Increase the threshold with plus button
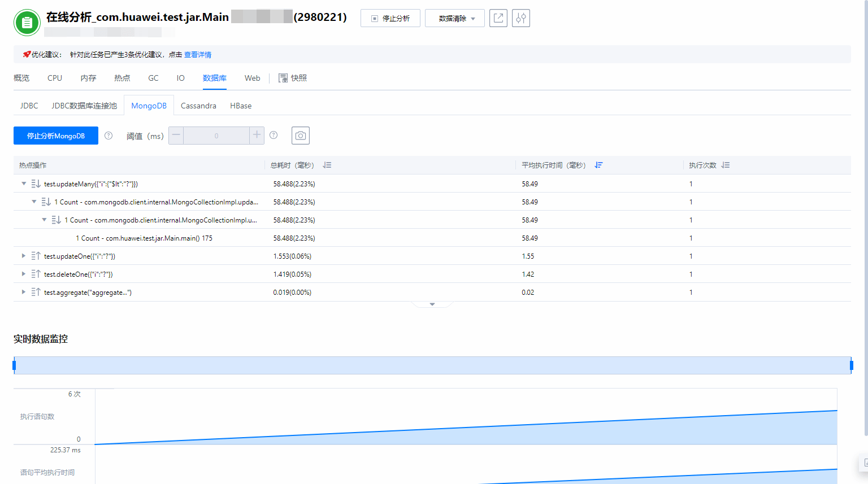The width and height of the screenshot is (868, 484). pyautogui.click(x=257, y=136)
